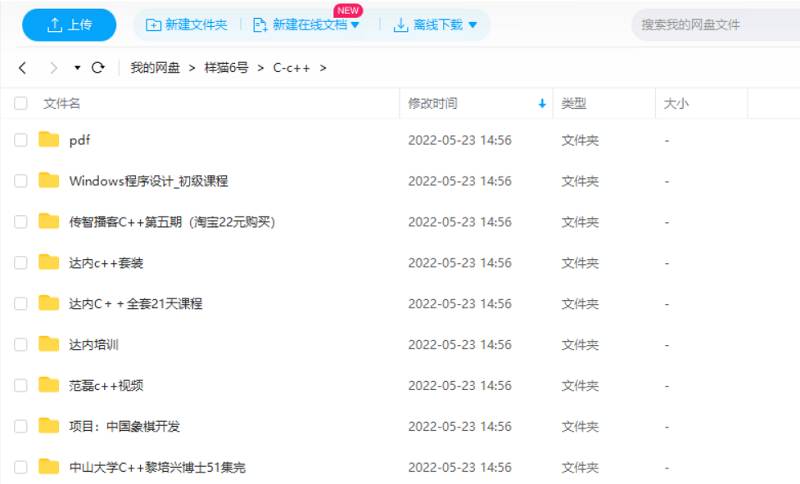The width and height of the screenshot is (800, 484).
Task: Click the 上传 upload button
Action: click(x=69, y=25)
